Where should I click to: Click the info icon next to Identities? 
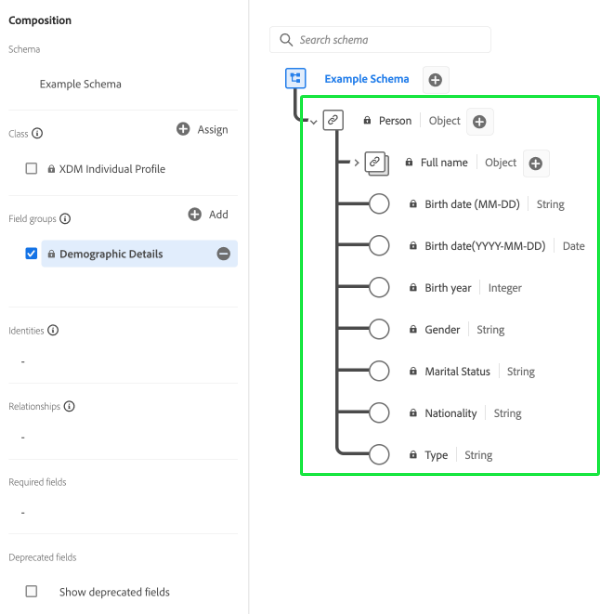53,330
